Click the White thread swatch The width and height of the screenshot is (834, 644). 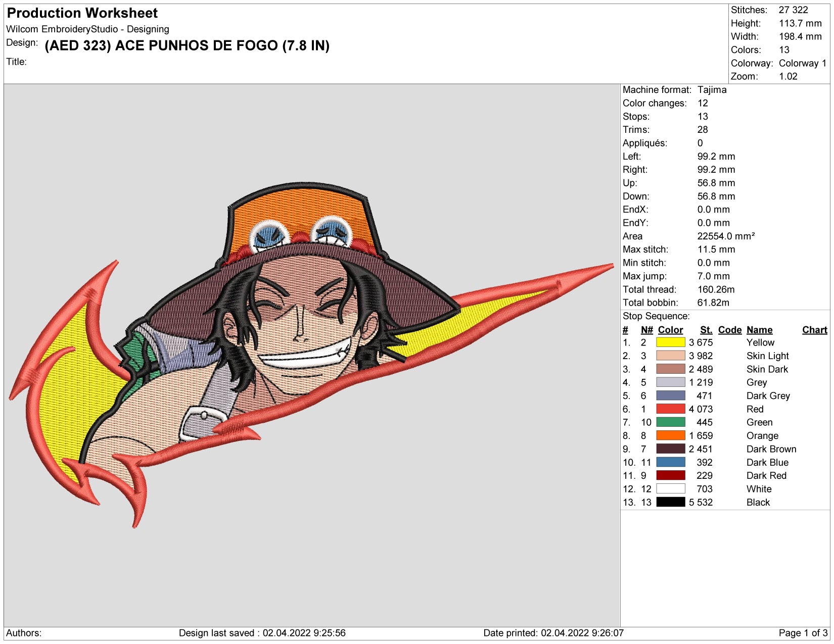click(x=671, y=489)
